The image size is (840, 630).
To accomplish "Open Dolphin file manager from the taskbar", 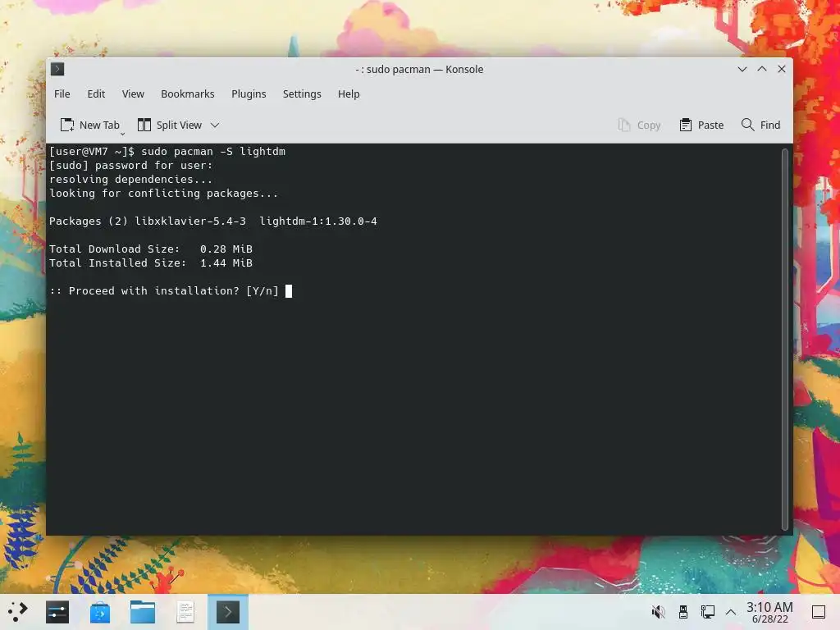I will tap(143, 612).
